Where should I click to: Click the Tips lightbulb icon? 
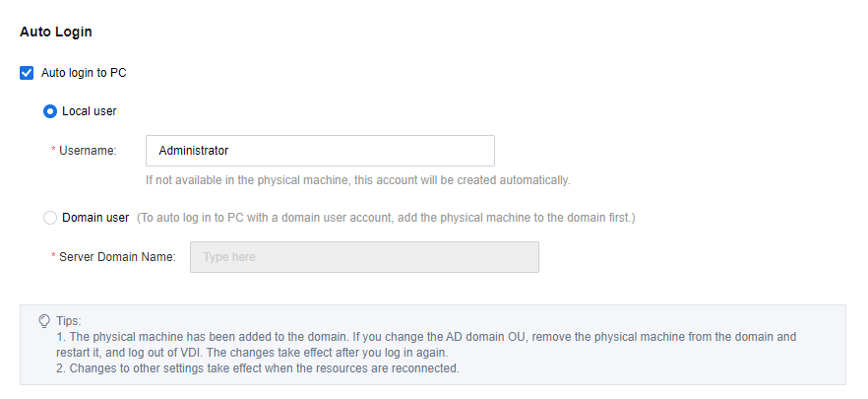click(44, 320)
